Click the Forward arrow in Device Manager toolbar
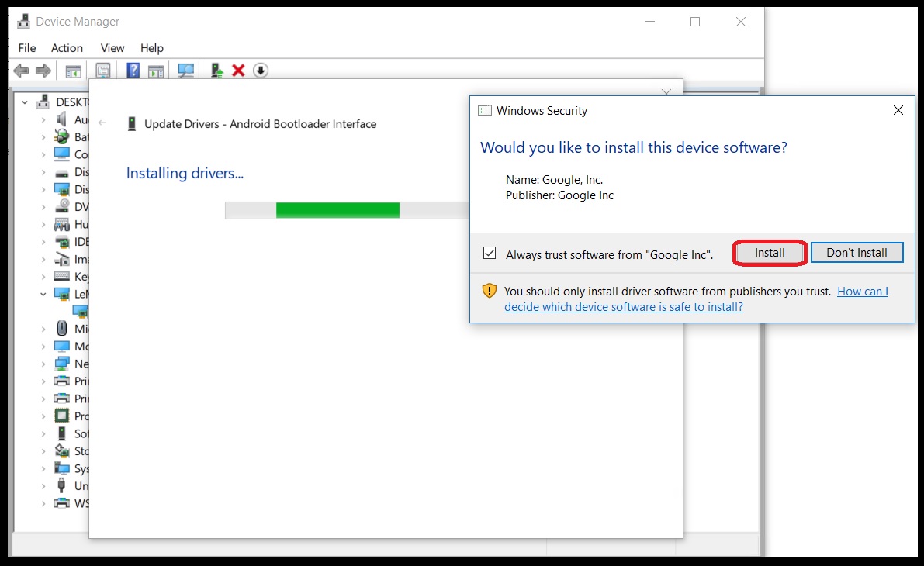Image resolution: width=924 pixels, height=566 pixels. click(x=43, y=71)
